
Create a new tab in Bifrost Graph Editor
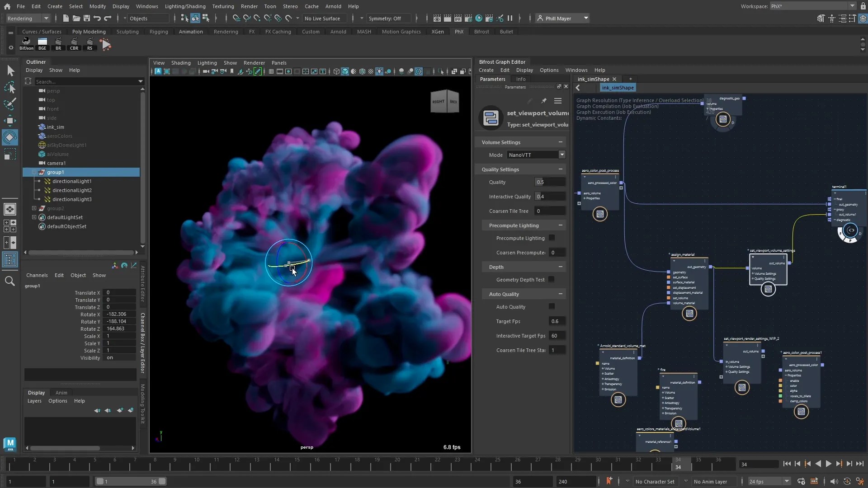tap(631, 79)
